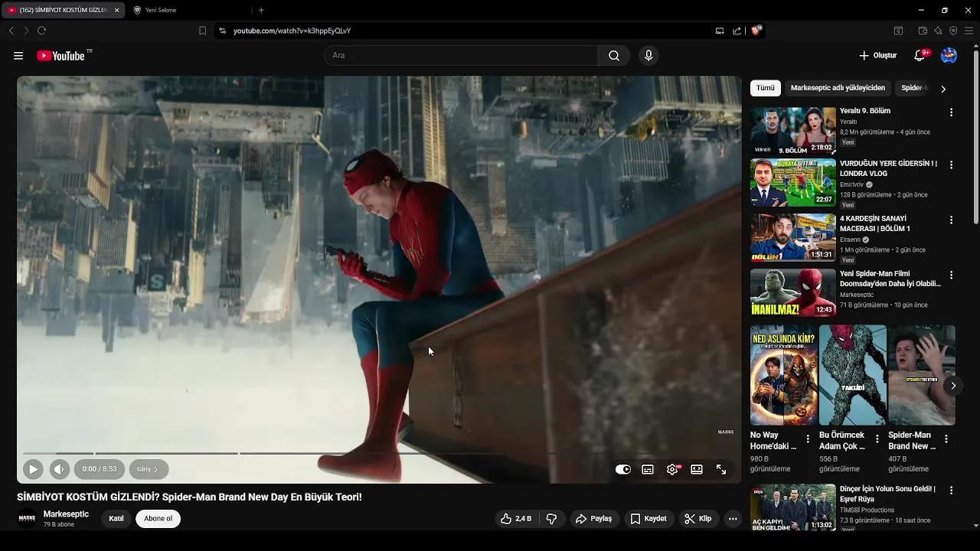
Task: Open account avatar menu
Action: point(949,56)
